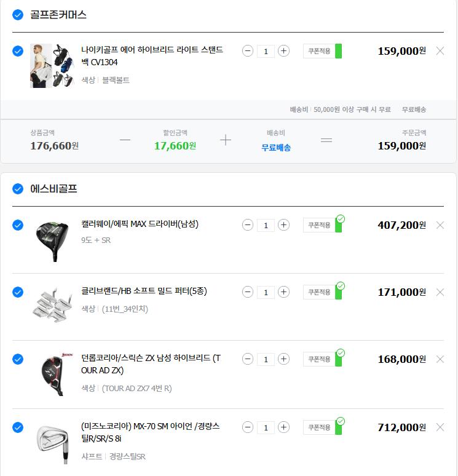Decrease quantity of Srixon ZX hybrid
458x476 pixels.
point(248,359)
